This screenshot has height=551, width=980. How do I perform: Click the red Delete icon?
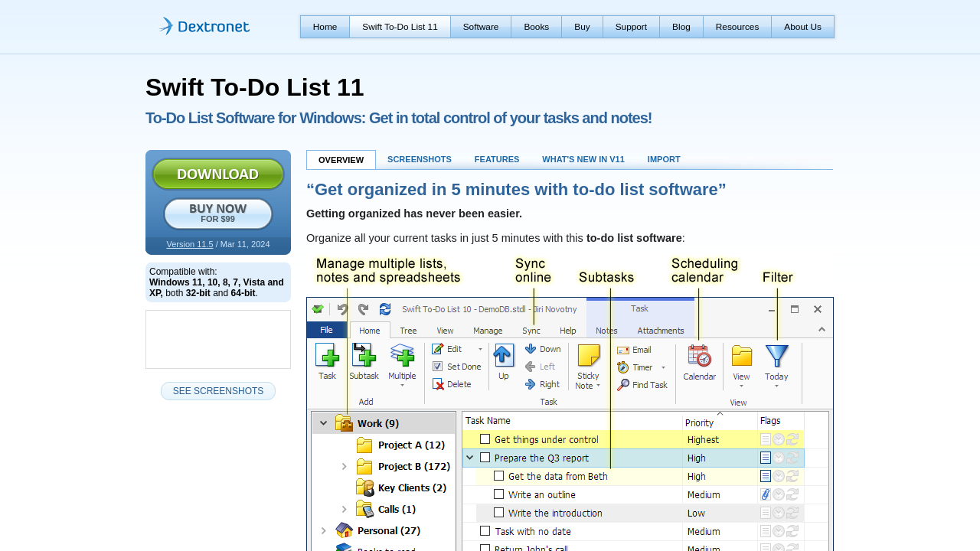438,384
